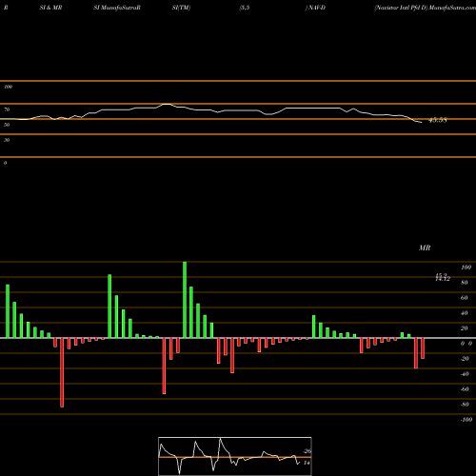Click the MR axis label -100

point(466,420)
